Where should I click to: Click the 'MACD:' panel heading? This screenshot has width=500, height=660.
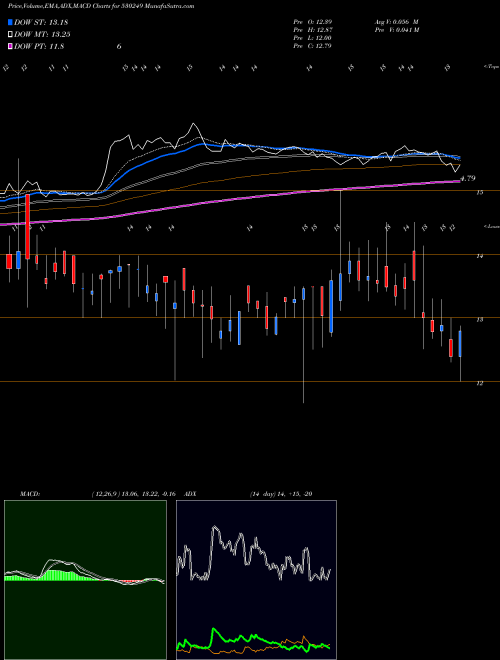[29, 494]
